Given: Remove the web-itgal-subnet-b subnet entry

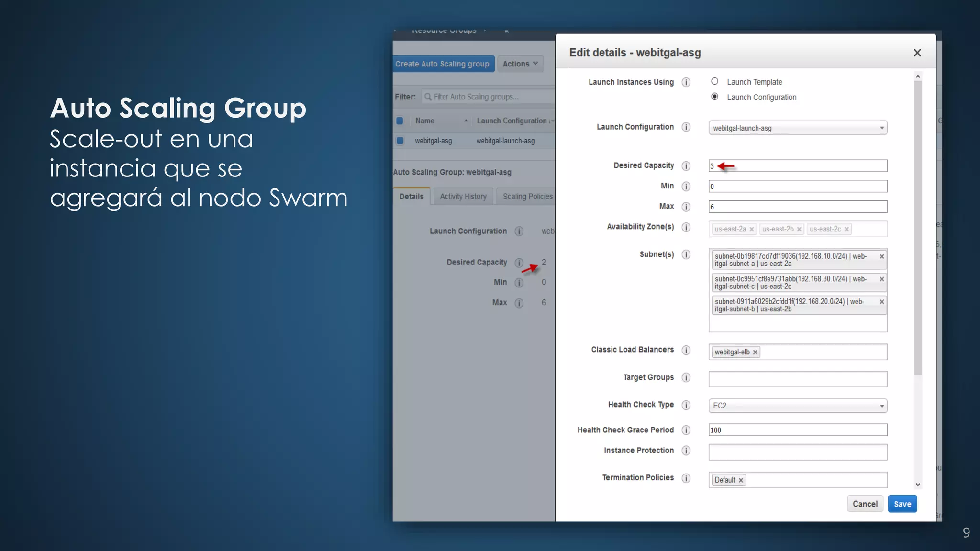Looking at the screenshot, I should click(881, 302).
